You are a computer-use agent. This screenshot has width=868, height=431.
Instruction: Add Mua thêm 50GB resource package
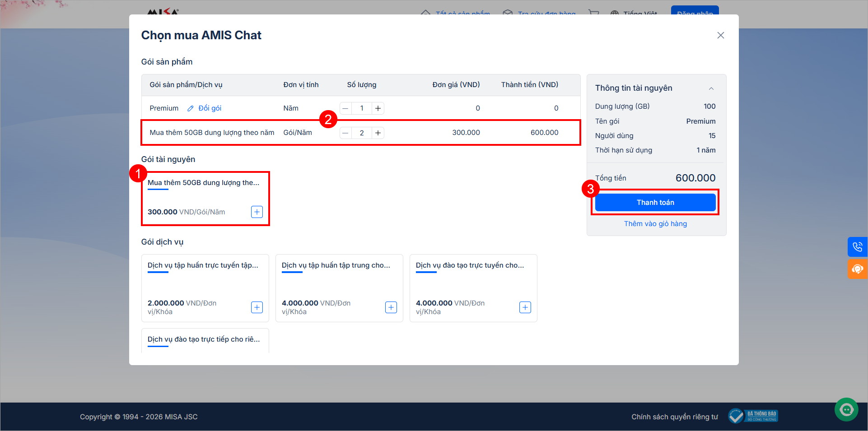click(x=257, y=212)
